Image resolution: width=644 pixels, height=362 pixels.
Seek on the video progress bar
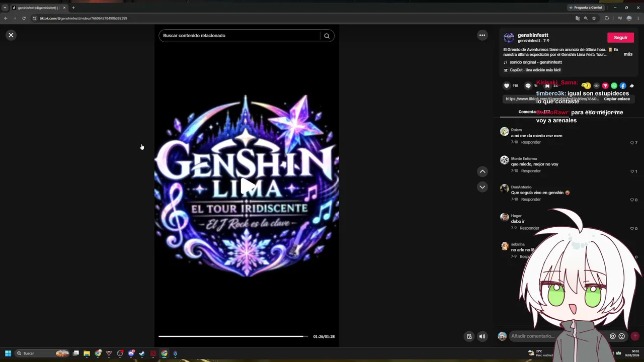point(233,336)
